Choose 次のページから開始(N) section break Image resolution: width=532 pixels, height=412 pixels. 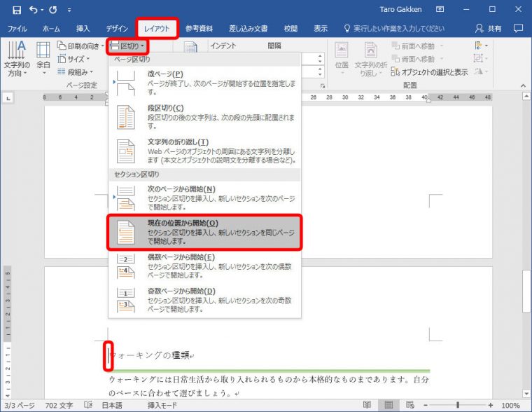(204, 198)
